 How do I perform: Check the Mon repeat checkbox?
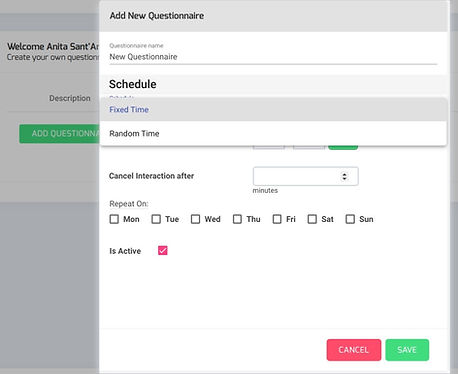[x=114, y=219]
